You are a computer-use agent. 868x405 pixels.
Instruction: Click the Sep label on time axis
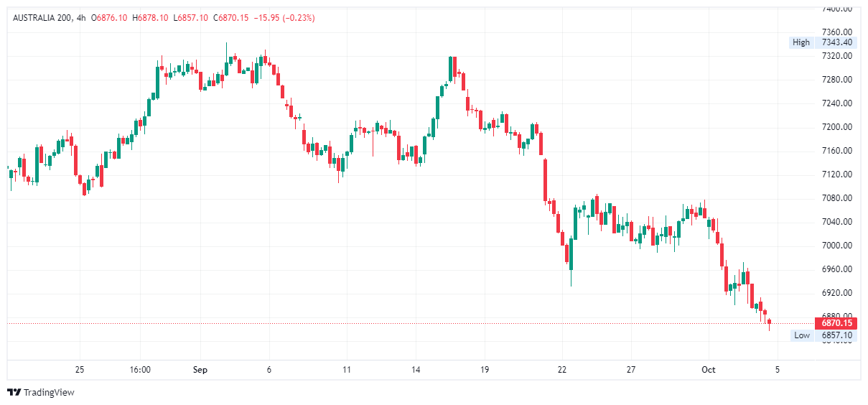tap(200, 370)
